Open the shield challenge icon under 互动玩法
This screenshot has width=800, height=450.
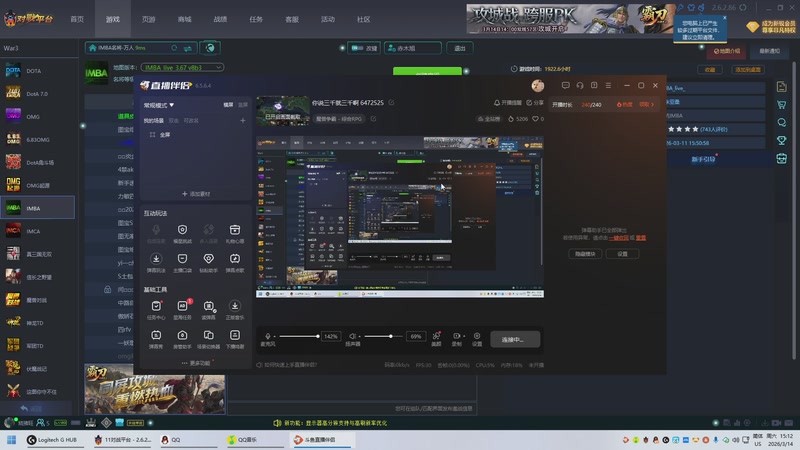(182, 230)
